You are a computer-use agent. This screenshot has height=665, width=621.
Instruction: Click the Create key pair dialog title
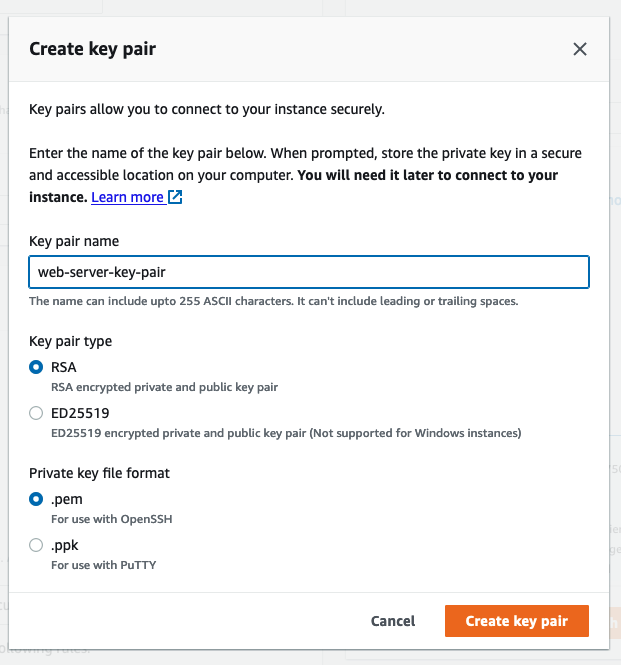(x=92, y=48)
